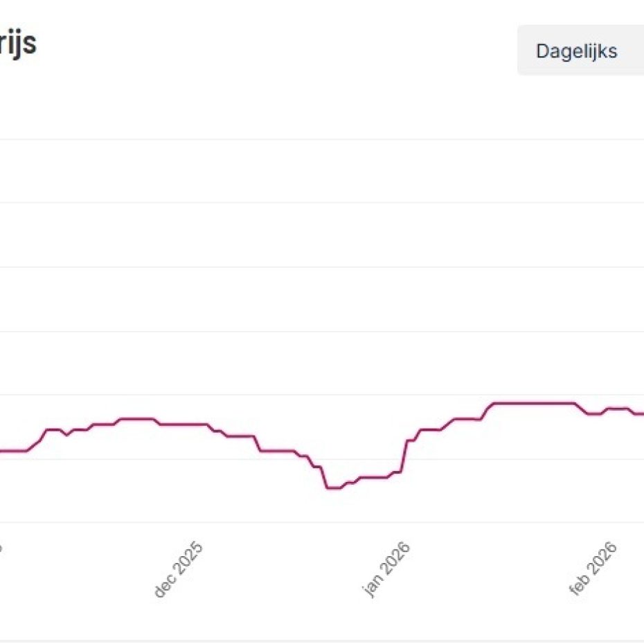Click the bottom gridline above the month labels
The image size is (644, 644).
322,522
